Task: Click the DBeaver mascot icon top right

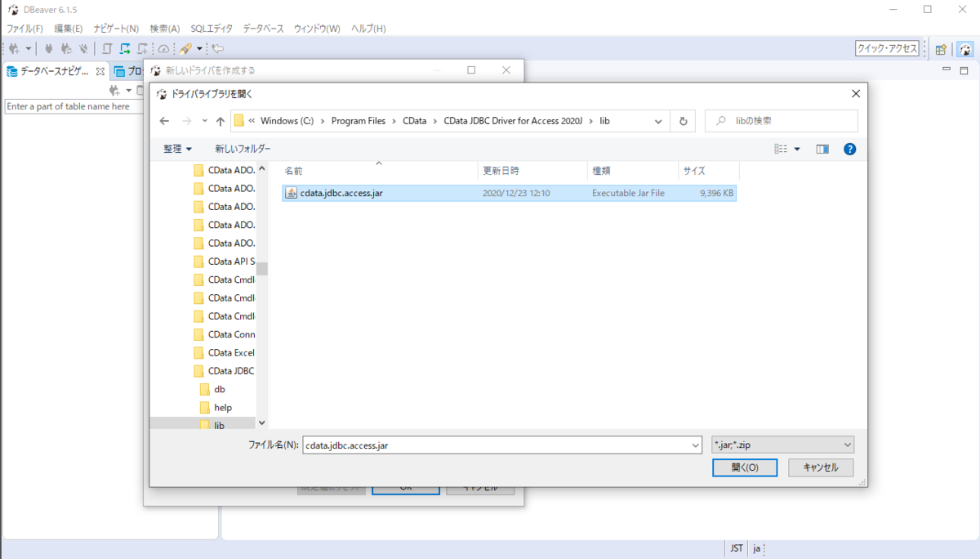Action: 965,48
